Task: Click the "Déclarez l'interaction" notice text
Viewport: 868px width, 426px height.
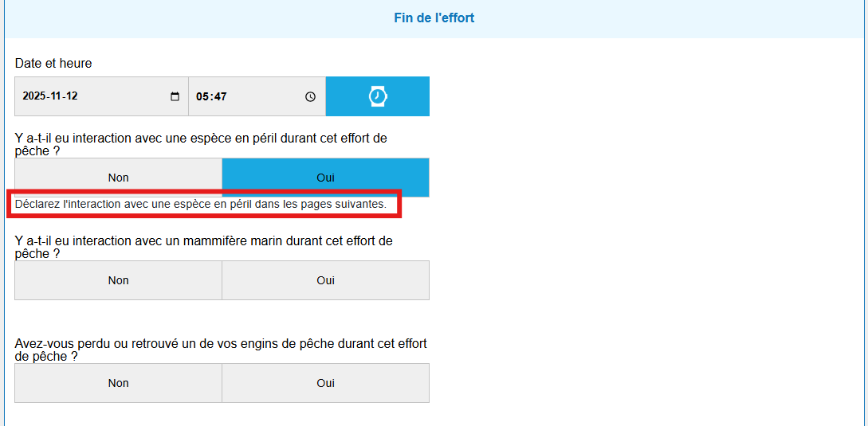Action: coord(201,204)
